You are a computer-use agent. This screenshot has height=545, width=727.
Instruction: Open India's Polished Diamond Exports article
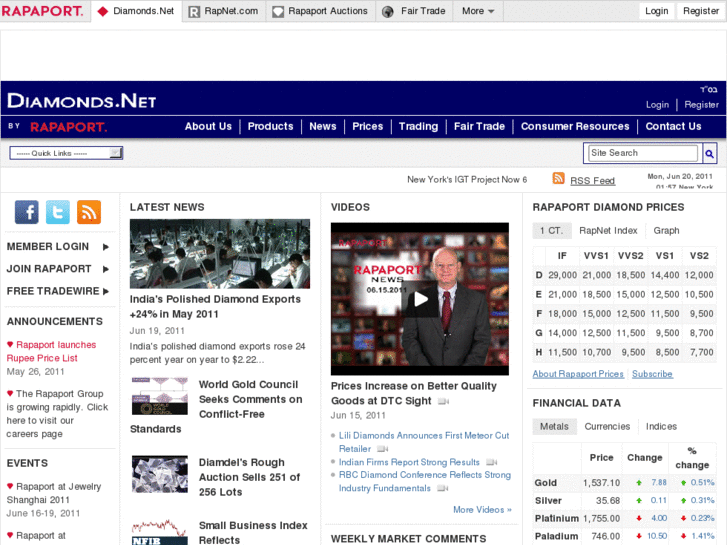click(215, 307)
